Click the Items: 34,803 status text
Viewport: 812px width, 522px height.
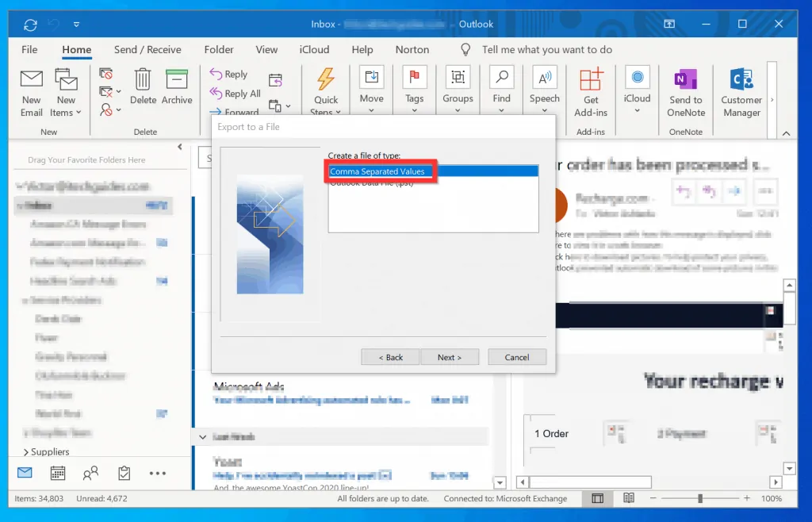[x=39, y=499]
